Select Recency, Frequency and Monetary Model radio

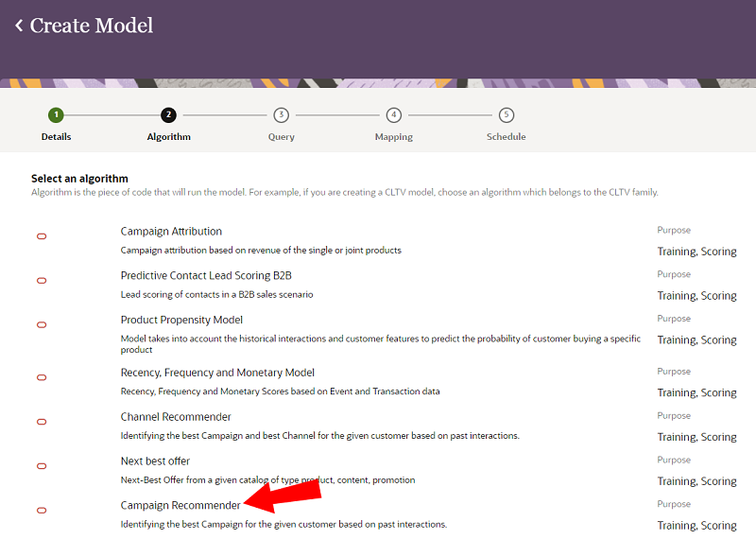[x=42, y=378]
